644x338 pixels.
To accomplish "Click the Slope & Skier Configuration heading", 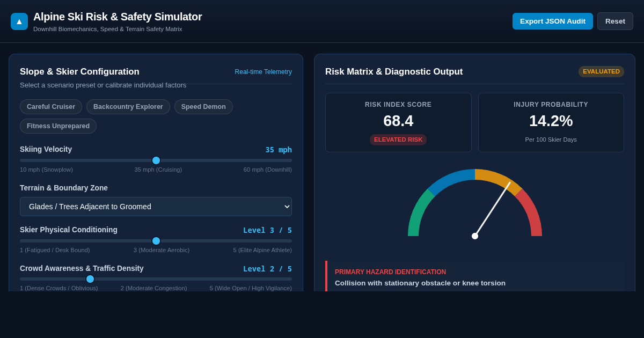I will (x=79, y=72).
